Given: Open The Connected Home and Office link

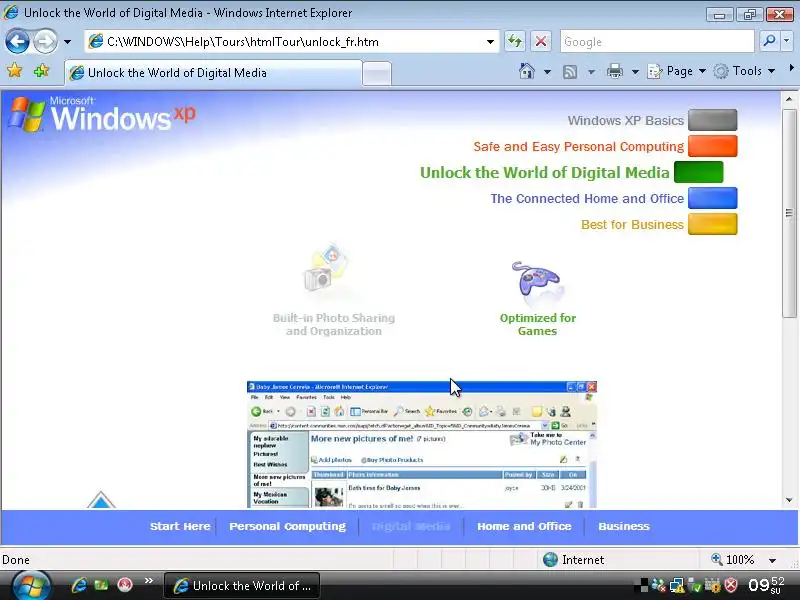Looking at the screenshot, I should coord(587,198).
